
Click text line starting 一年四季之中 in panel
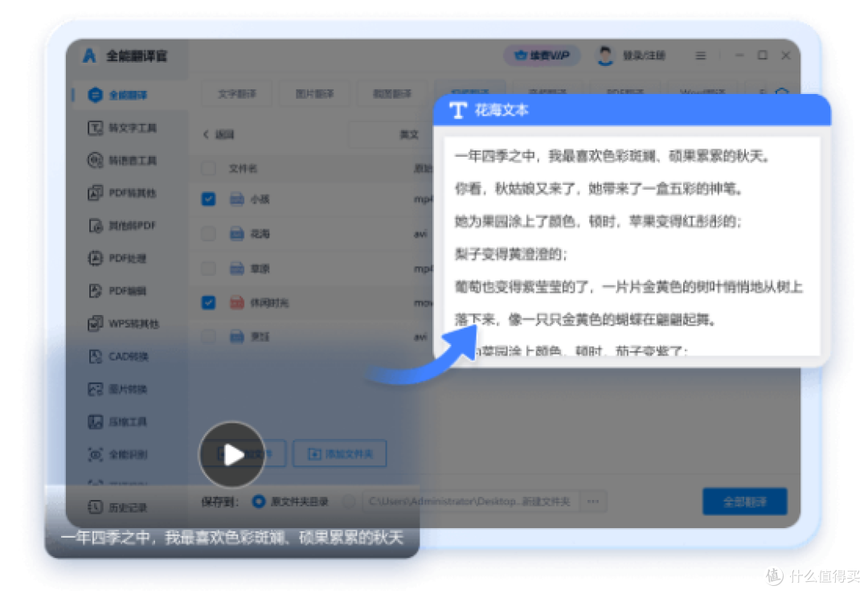click(612, 156)
